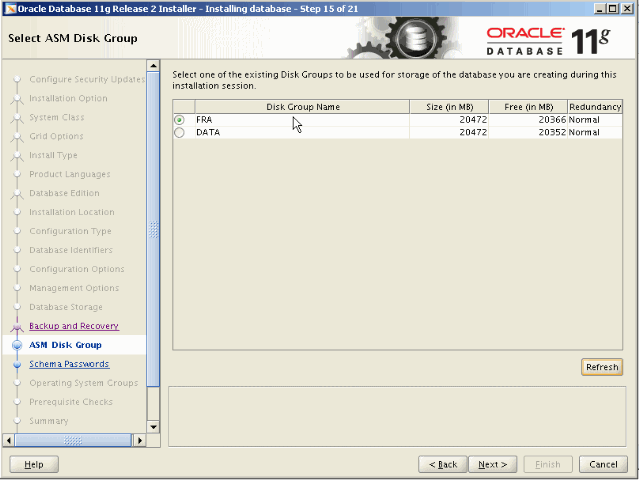Screen dimensions: 639x480
Task: Click the System Class step
Action: [x=57, y=117]
